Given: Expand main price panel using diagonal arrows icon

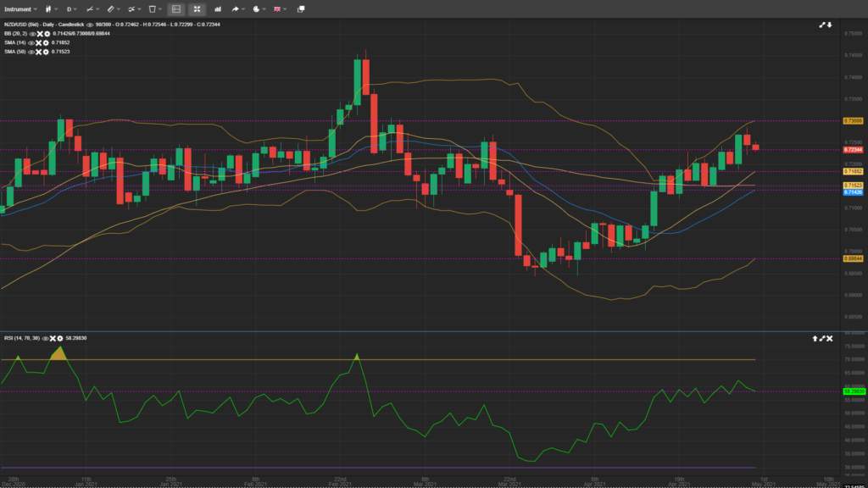Looking at the screenshot, I should click(x=822, y=25).
